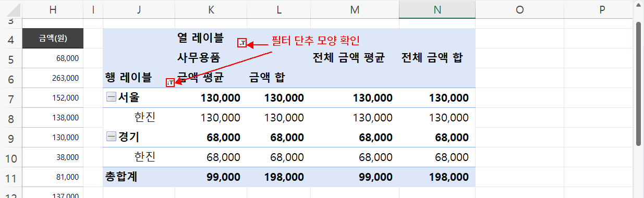Select column K header
The height and width of the screenshot is (198, 644).
pos(210,9)
